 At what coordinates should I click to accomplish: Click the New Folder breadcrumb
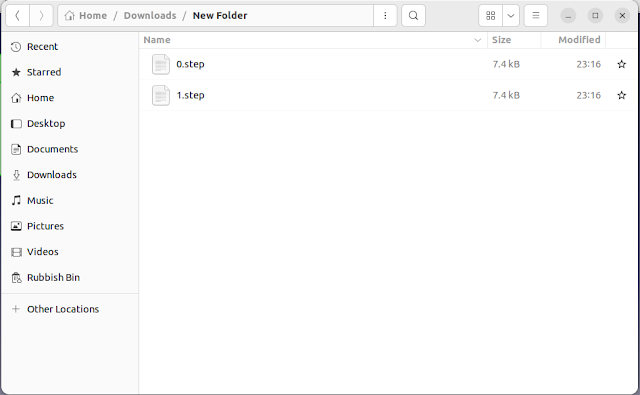click(x=220, y=16)
